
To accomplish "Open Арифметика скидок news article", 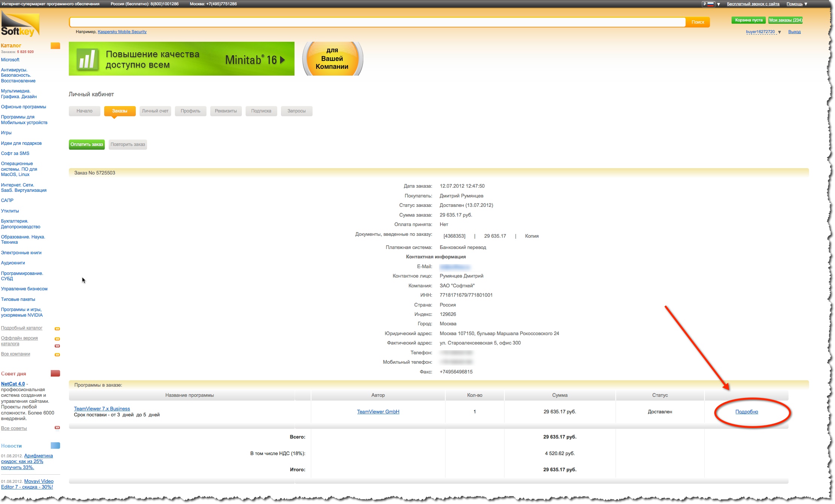I will point(27,461).
